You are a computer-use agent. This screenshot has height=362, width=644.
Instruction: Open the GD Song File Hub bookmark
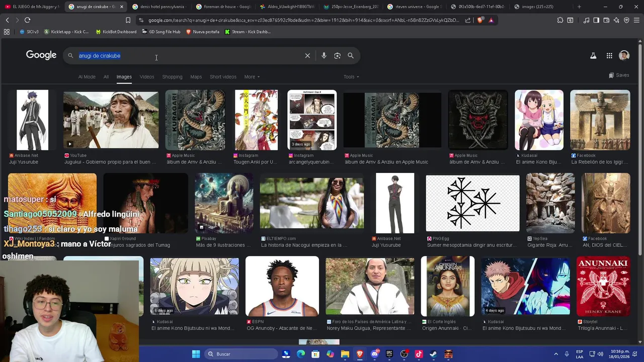click(161, 32)
